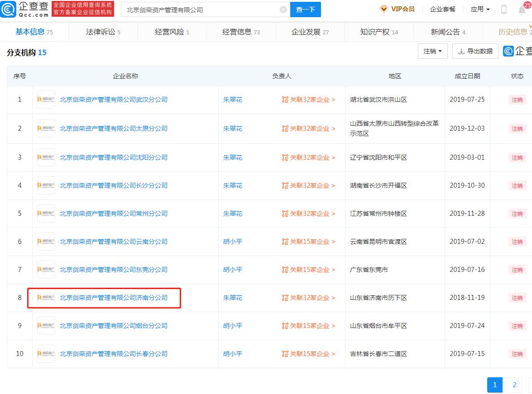
Task: Open 北京剑荣资产管理有限公司云南分公司 link
Action: [114, 242]
